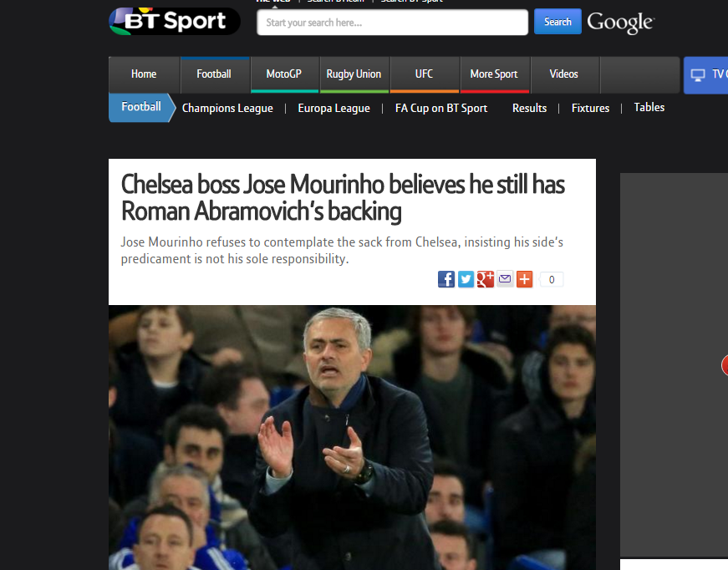This screenshot has height=570, width=728.
Task: Select the MotoGP navigation tab
Action: [x=284, y=74]
